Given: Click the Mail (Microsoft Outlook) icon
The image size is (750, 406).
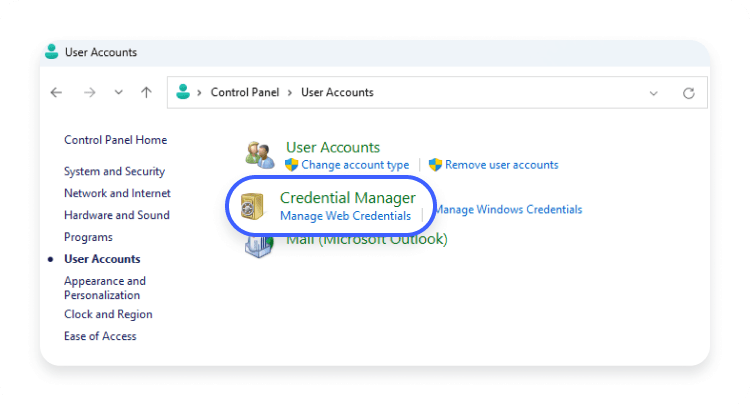Looking at the screenshot, I should pyautogui.click(x=259, y=246).
